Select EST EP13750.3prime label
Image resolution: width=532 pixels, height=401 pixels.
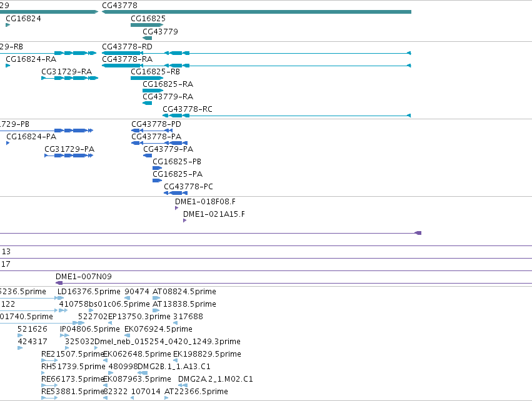pyautogui.click(x=139, y=317)
